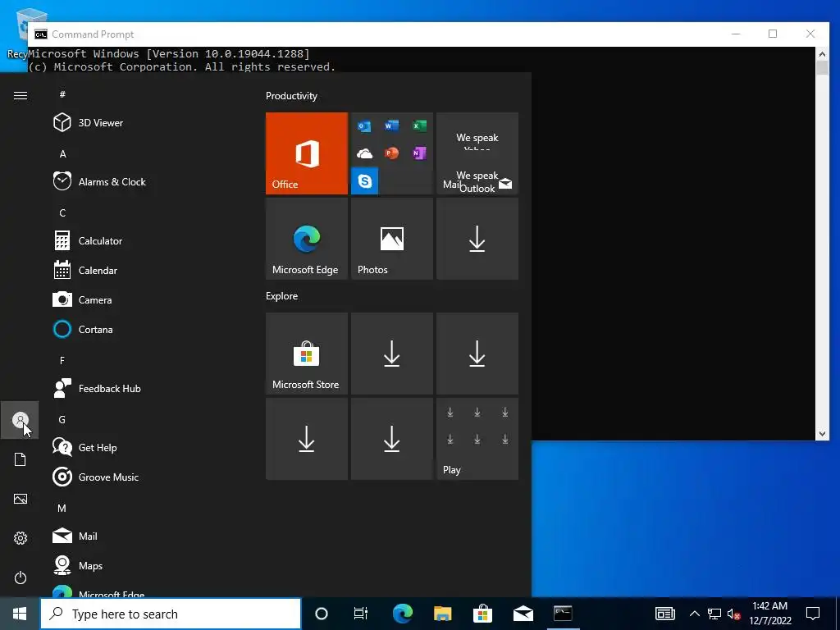Launch Alarms & Clock app
The height and width of the screenshot is (630, 840).
click(x=144, y=181)
